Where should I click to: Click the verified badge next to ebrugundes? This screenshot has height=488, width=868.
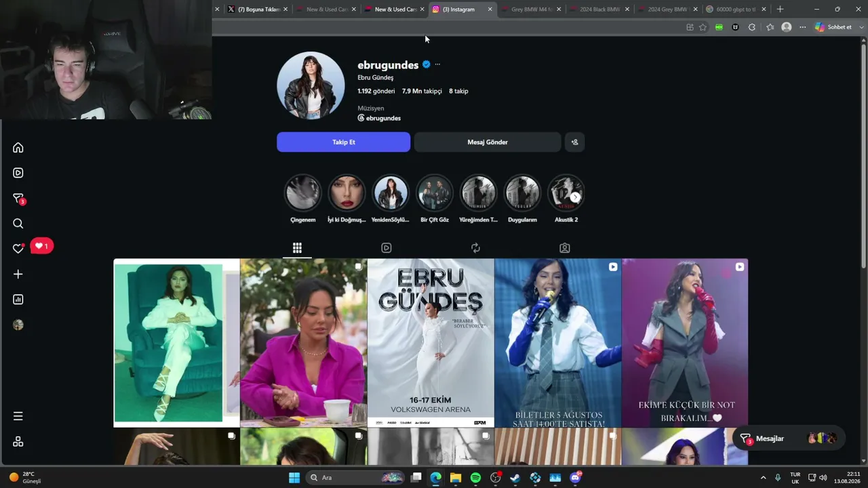tap(427, 64)
